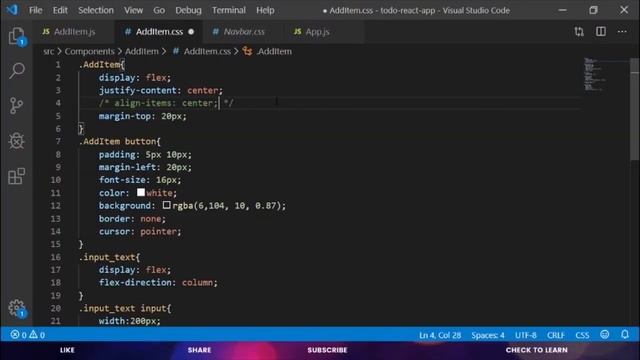640x360 pixels.
Task: Click CSS language mode in status bar
Action: [x=582, y=335]
